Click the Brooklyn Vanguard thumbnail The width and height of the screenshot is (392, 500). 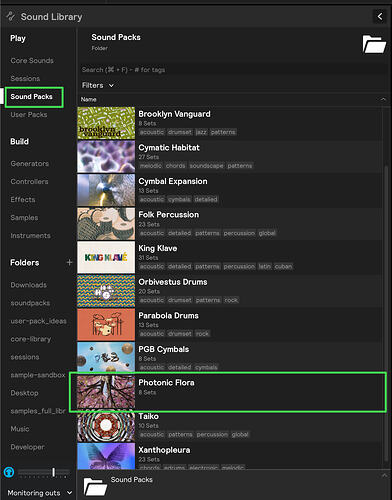click(x=106, y=123)
